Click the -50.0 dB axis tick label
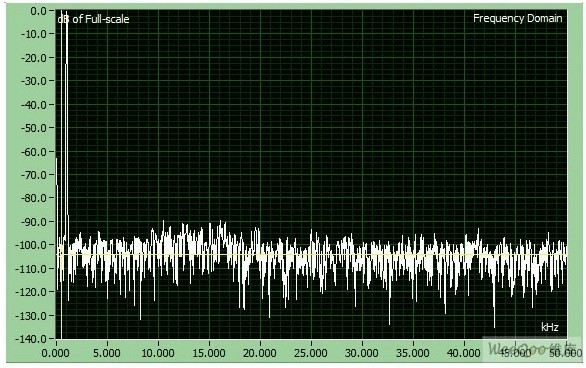 coord(33,128)
